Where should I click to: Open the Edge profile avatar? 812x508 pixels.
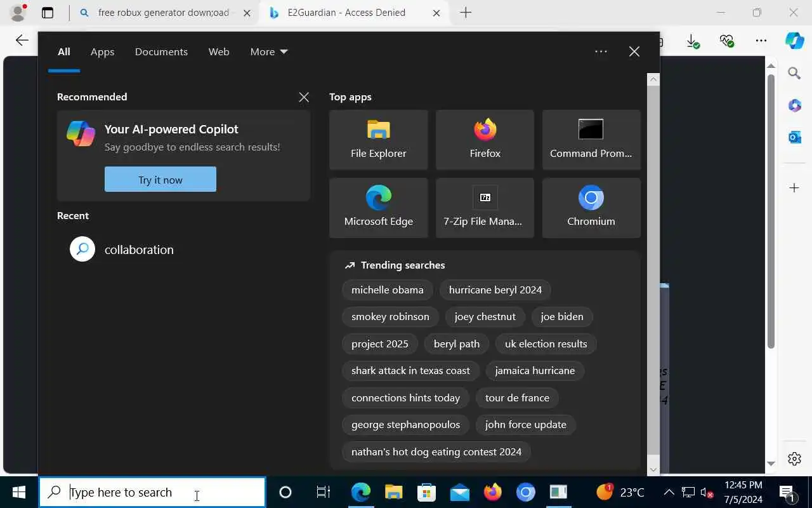18,12
